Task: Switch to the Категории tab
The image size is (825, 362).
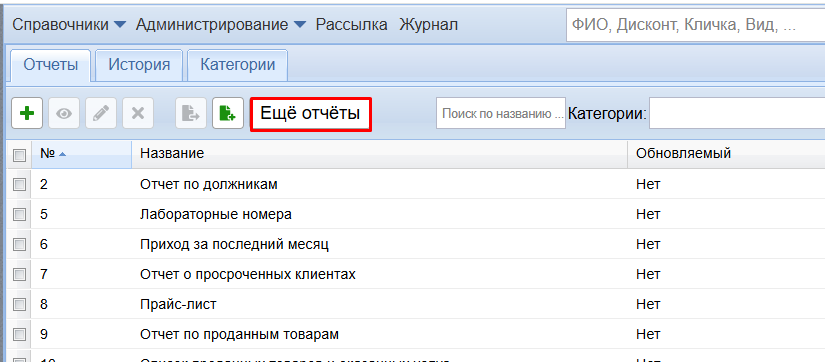Action: [x=238, y=65]
